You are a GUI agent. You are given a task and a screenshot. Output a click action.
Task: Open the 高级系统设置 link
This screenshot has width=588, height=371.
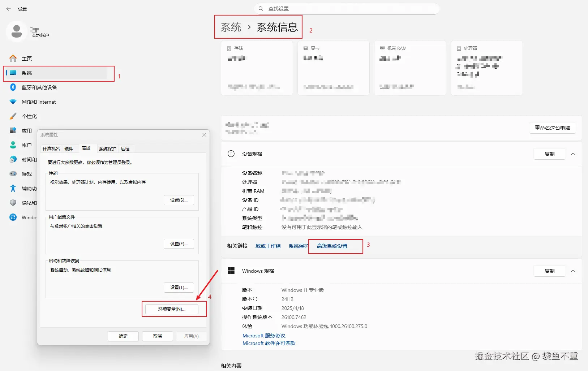tap(332, 246)
